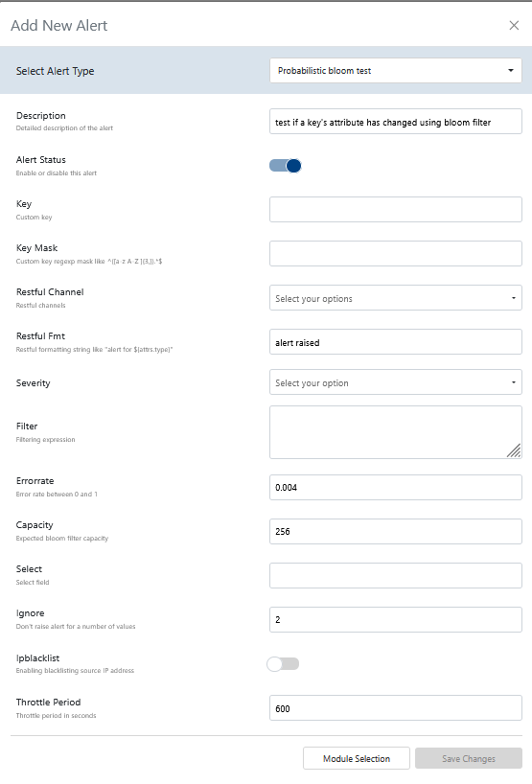The width and height of the screenshot is (532, 784).
Task: Expand the Restful Channel options dropdown
Action: pos(396,298)
